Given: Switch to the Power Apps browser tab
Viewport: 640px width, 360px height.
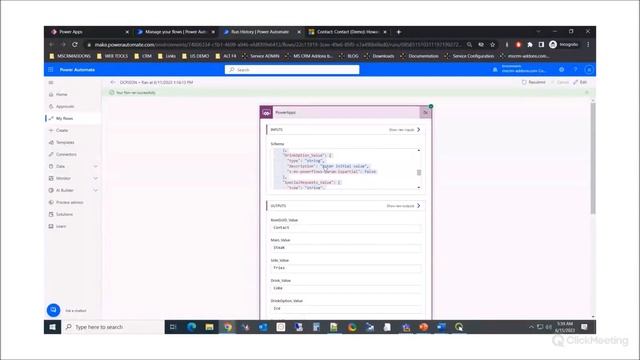Looking at the screenshot, I should 88,32.
